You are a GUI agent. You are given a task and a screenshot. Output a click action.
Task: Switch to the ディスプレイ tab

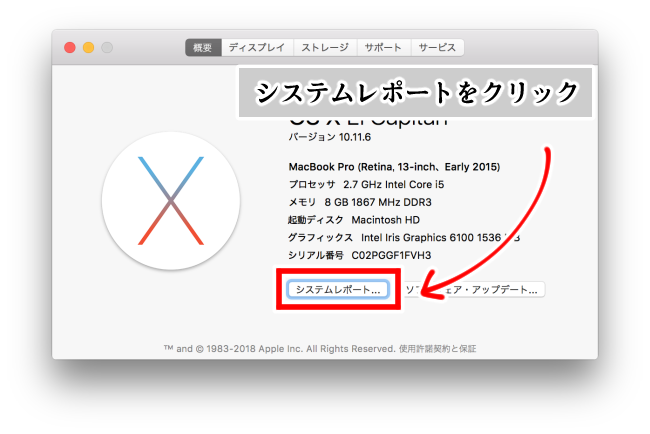click(x=257, y=48)
